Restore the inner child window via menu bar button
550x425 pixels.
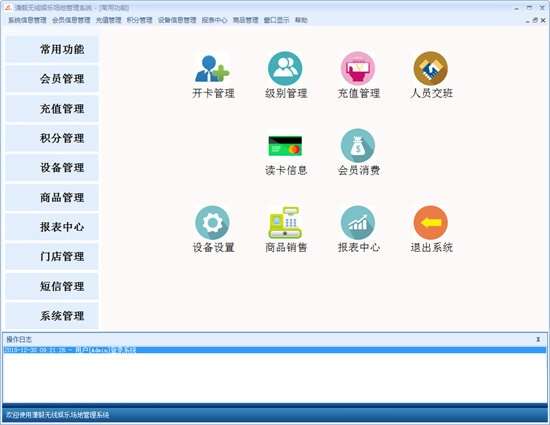tap(535, 20)
